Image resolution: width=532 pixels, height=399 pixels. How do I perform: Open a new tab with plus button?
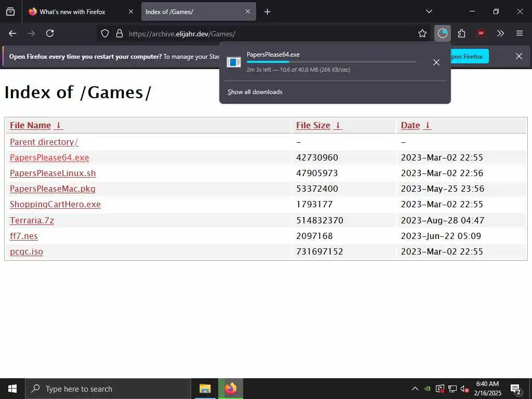click(268, 12)
